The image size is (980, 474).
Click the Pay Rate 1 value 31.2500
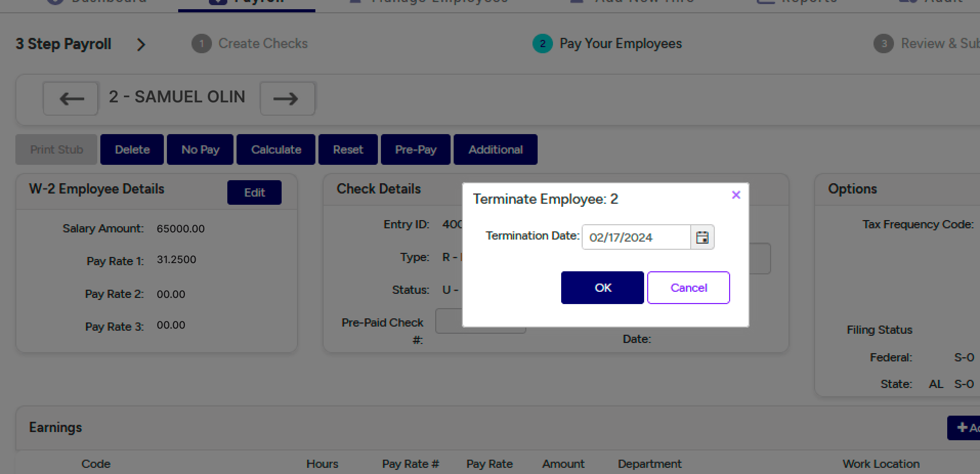click(177, 260)
